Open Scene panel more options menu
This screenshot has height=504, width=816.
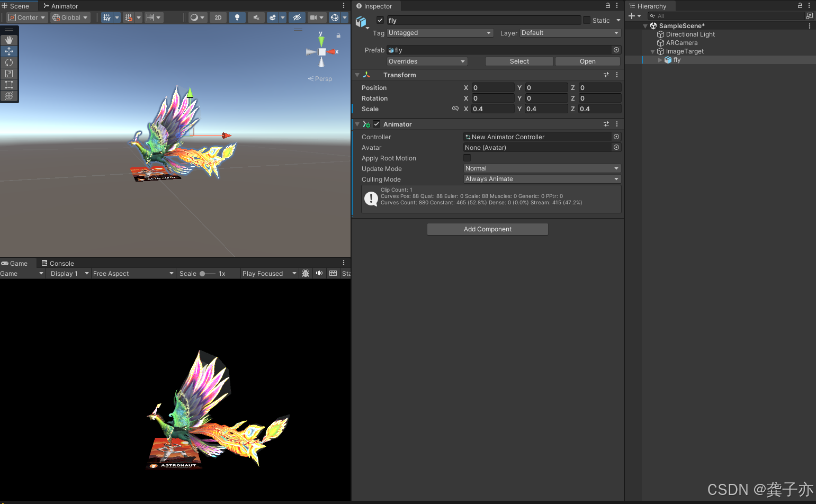pyautogui.click(x=344, y=6)
